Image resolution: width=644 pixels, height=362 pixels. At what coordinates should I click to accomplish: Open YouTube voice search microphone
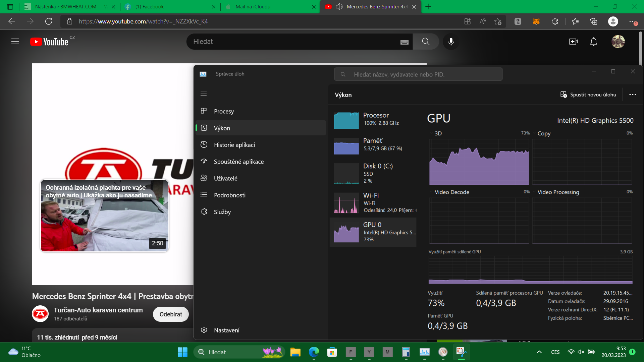click(451, 42)
